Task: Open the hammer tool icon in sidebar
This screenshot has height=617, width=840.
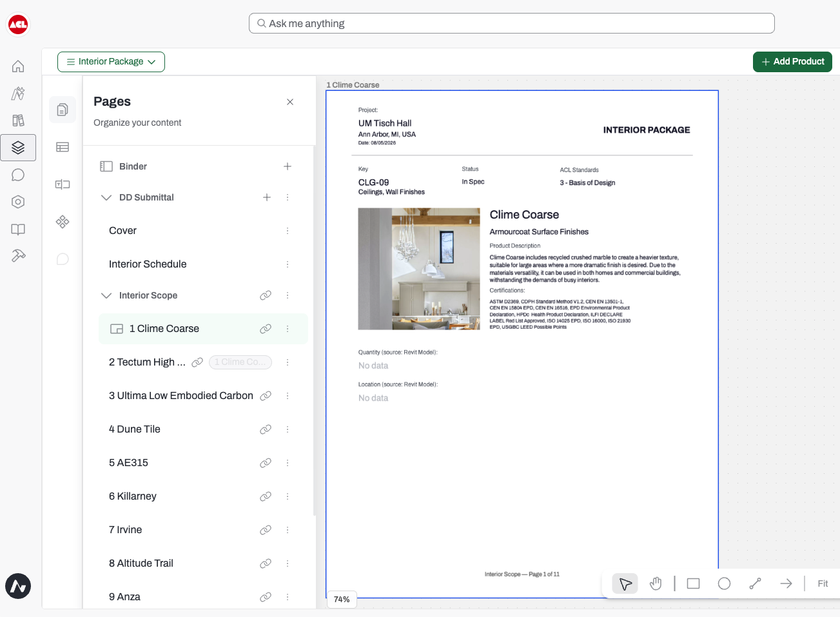Action: tap(18, 256)
